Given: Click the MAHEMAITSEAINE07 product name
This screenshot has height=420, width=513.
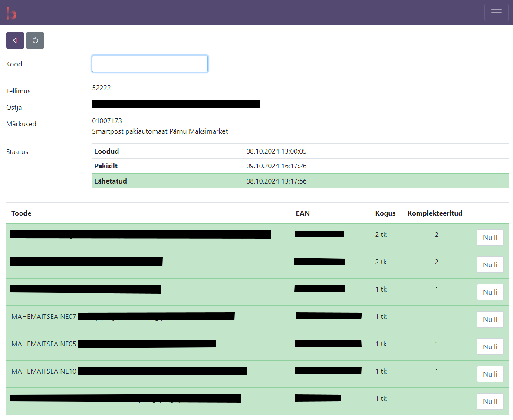Looking at the screenshot, I should pos(44,317).
